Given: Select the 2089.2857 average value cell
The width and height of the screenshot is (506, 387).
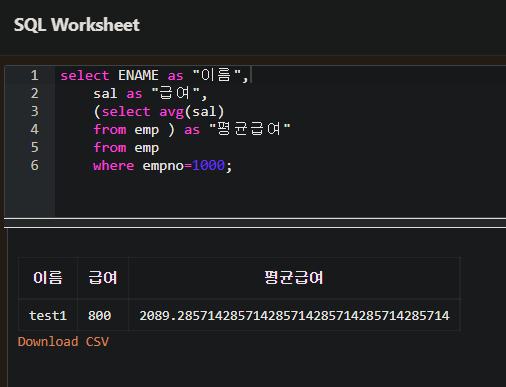Looking at the screenshot, I should [x=294, y=315].
